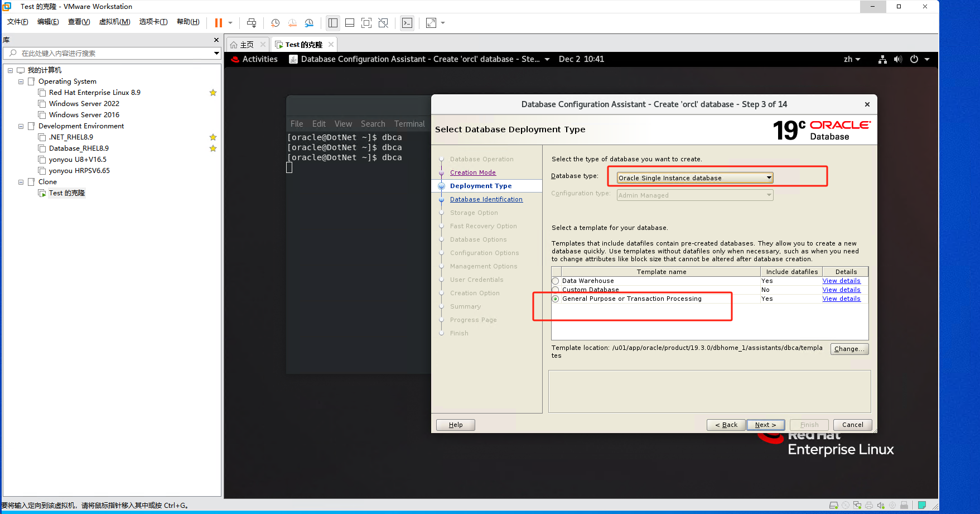The width and height of the screenshot is (980, 514).
Task: Click Change... for the template location
Action: (849, 349)
